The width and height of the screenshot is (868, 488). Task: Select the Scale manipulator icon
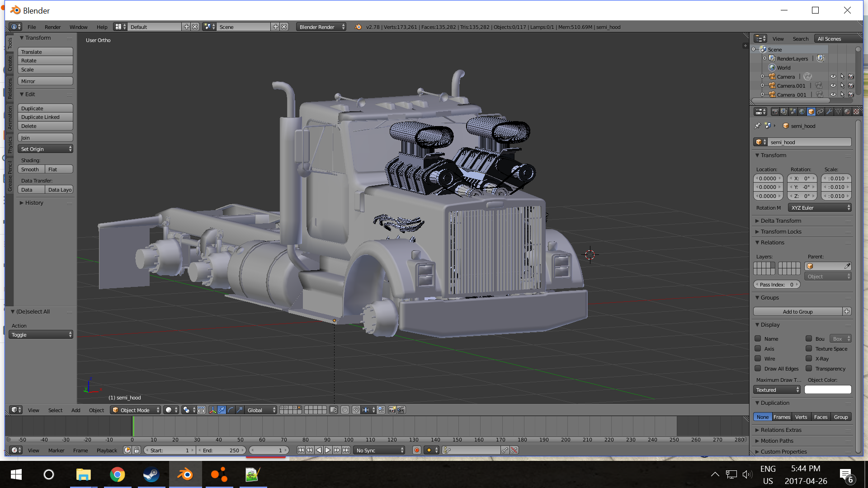(240, 410)
